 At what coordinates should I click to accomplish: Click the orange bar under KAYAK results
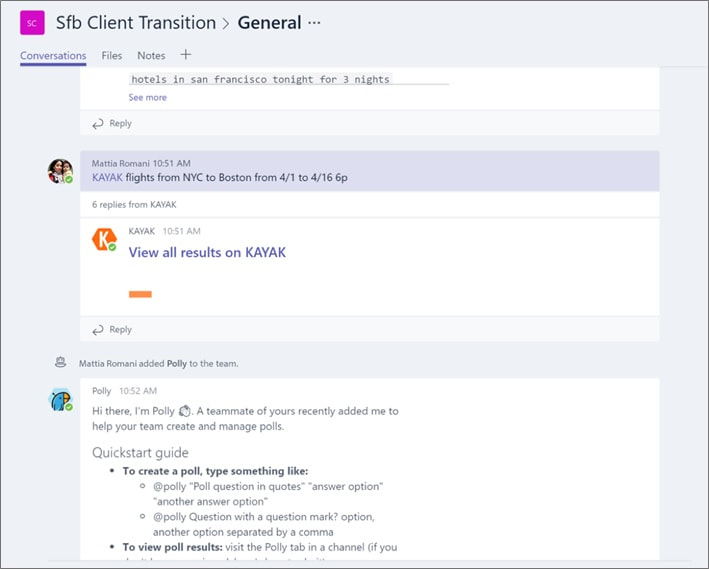click(140, 294)
